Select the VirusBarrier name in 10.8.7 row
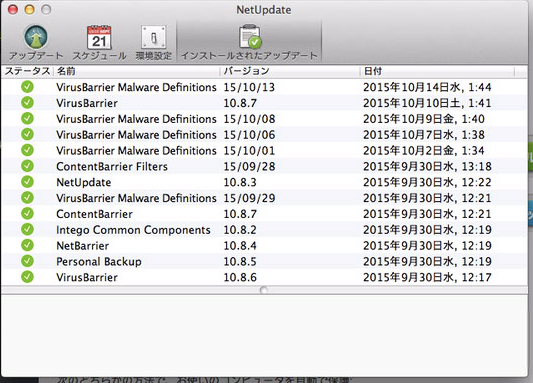 (x=87, y=103)
